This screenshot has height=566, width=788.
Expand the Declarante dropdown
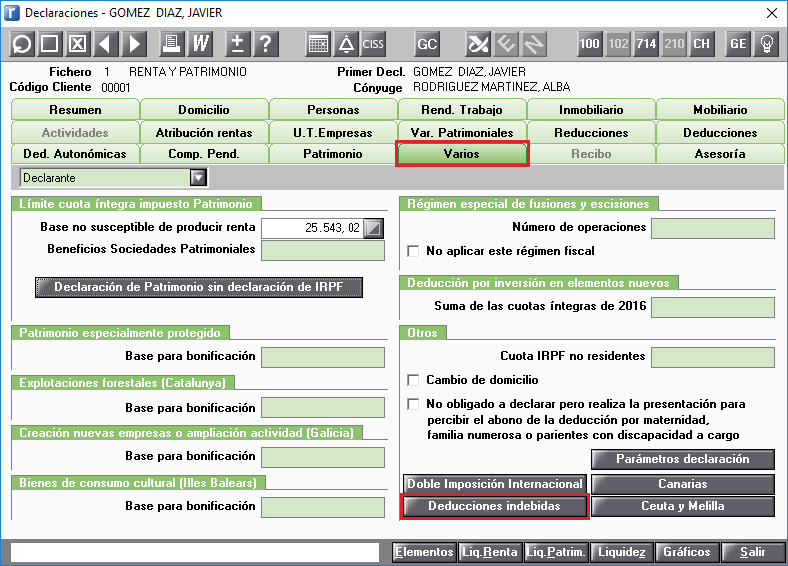tap(199, 177)
